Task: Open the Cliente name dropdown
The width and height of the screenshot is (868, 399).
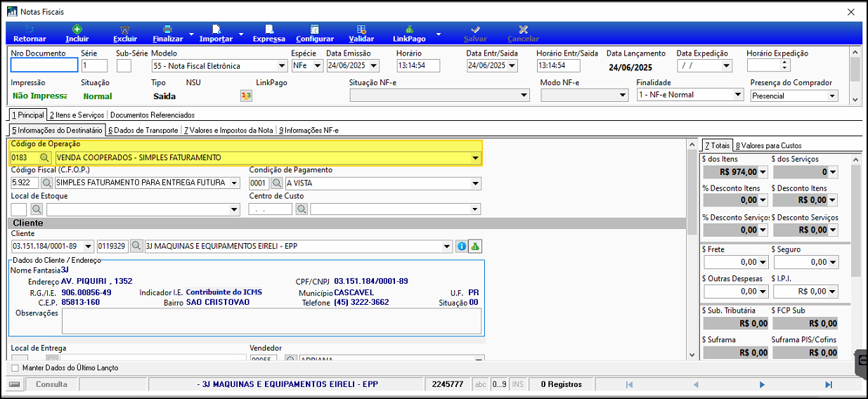Action: (447, 246)
